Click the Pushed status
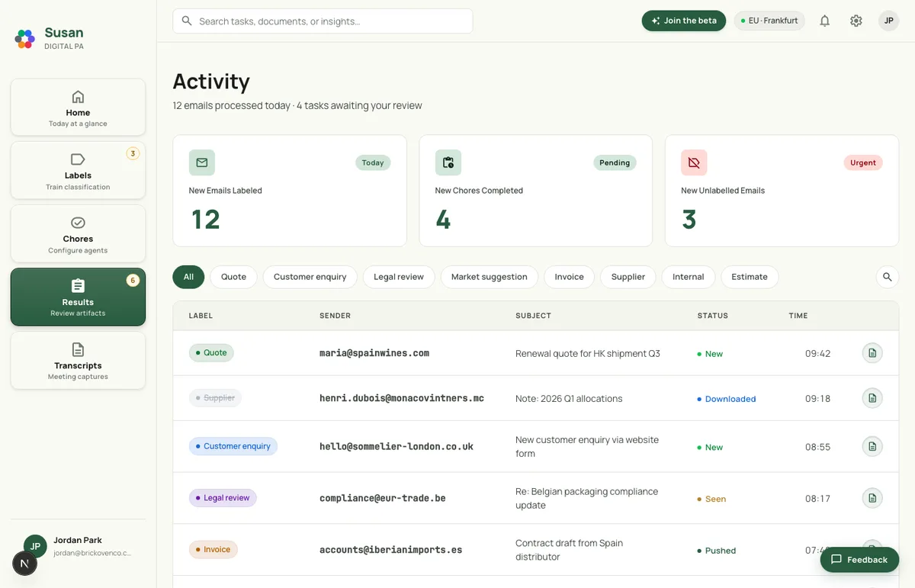Viewport: 915px width, 588px height. tap(716, 551)
